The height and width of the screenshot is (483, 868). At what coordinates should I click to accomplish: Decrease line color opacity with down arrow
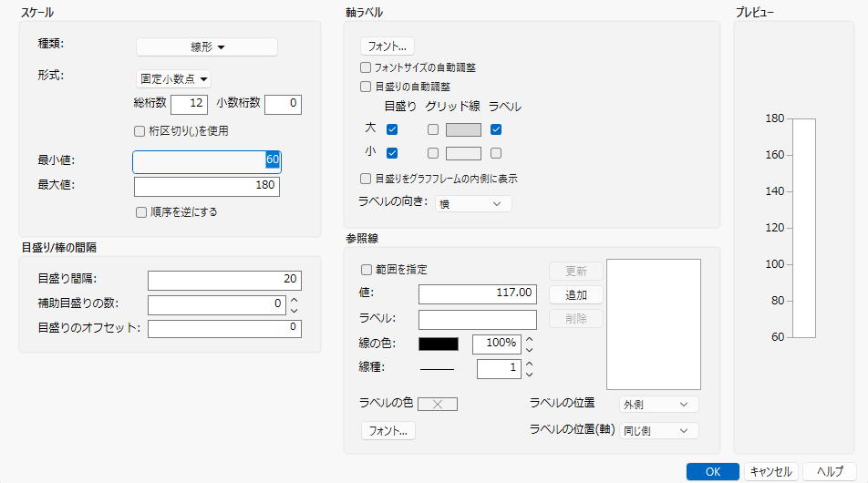[529, 350]
